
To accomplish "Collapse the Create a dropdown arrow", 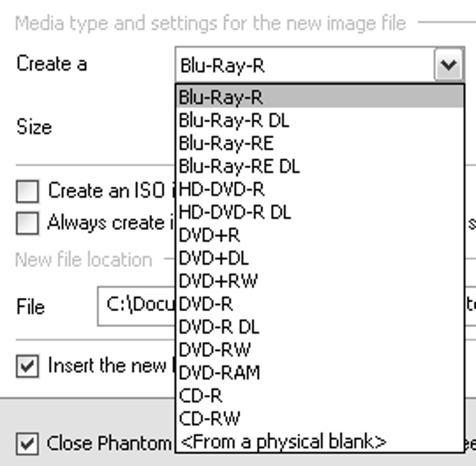I will (x=449, y=64).
